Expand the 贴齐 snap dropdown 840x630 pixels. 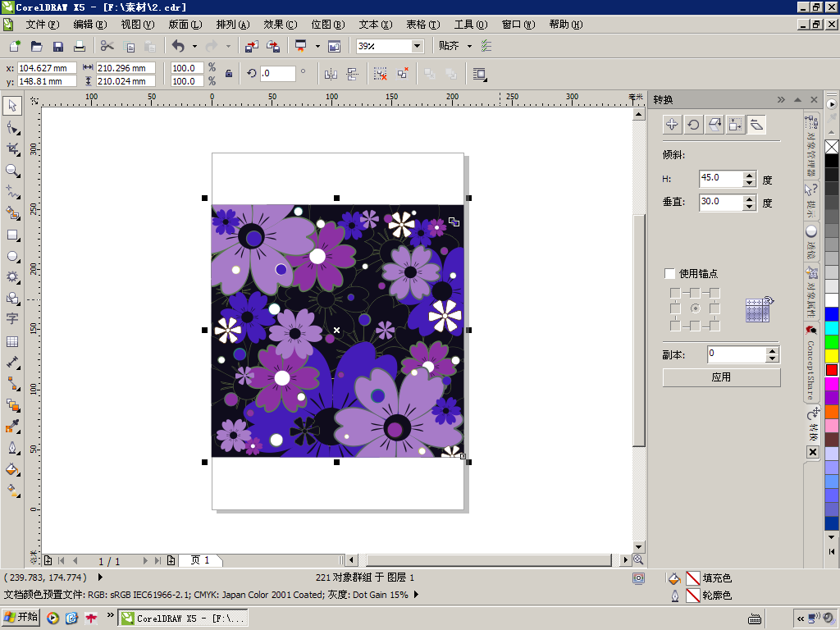click(469, 47)
